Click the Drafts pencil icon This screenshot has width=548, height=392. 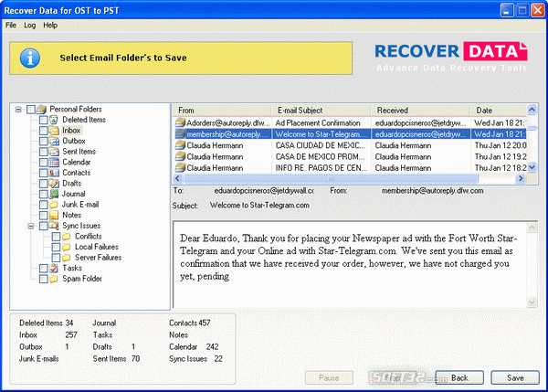pyautogui.click(x=54, y=184)
